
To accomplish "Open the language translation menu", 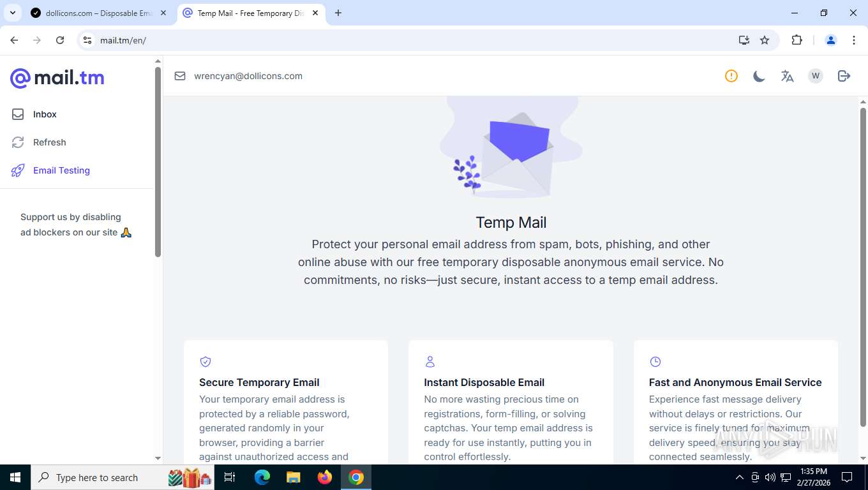I will click(787, 76).
